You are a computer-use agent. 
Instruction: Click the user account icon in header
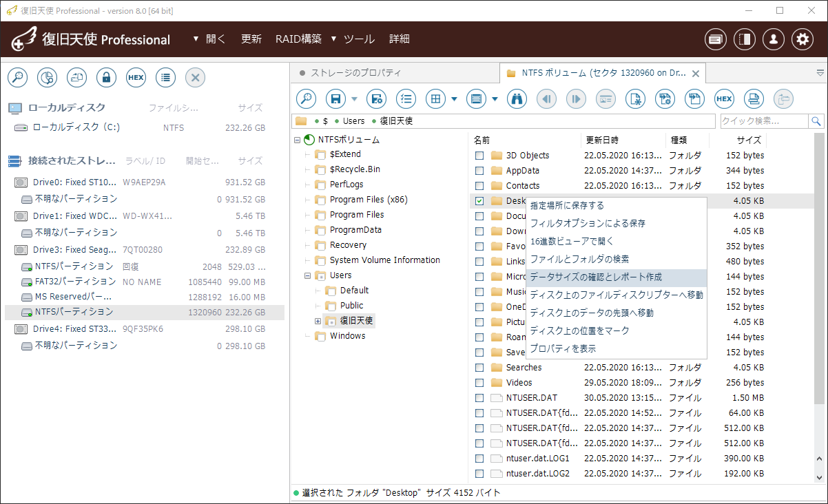point(774,39)
